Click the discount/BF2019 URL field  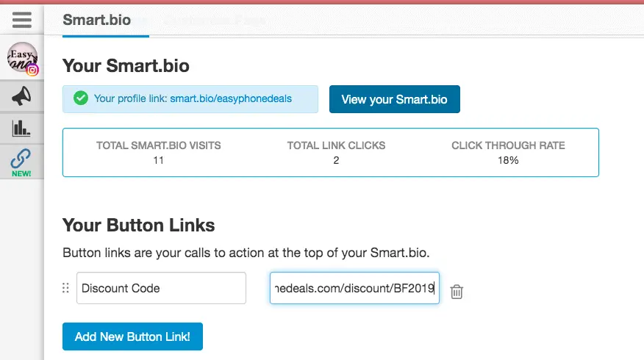(354, 288)
